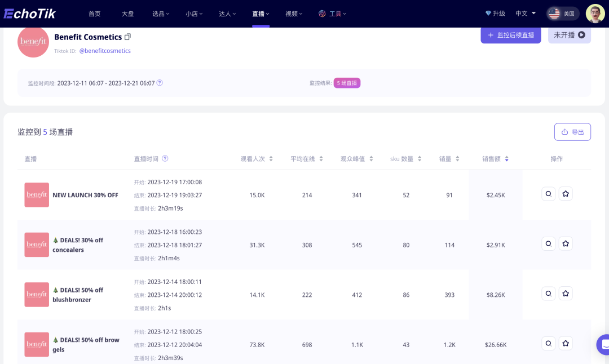Star the NEW LAUNCH 30% OFF livestream
The width and height of the screenshot is (609, 364).
pyautogui.click(x=566, y=194)
